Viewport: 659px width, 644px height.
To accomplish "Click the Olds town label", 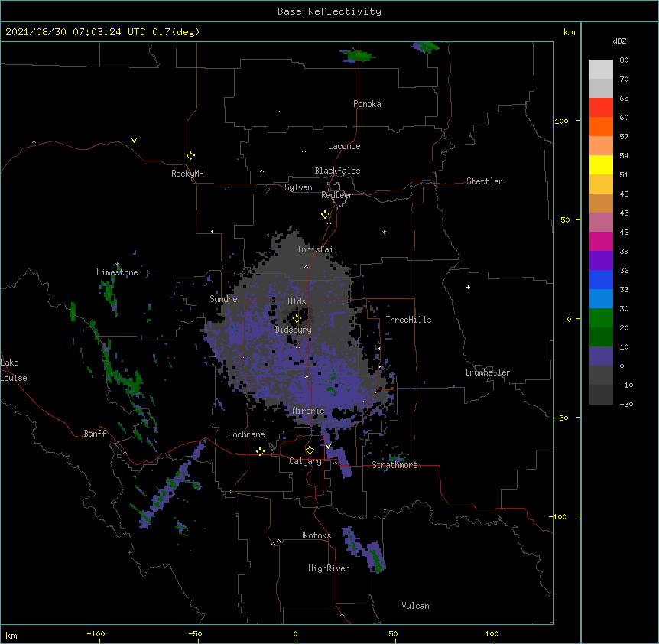I will click(297, 301).
